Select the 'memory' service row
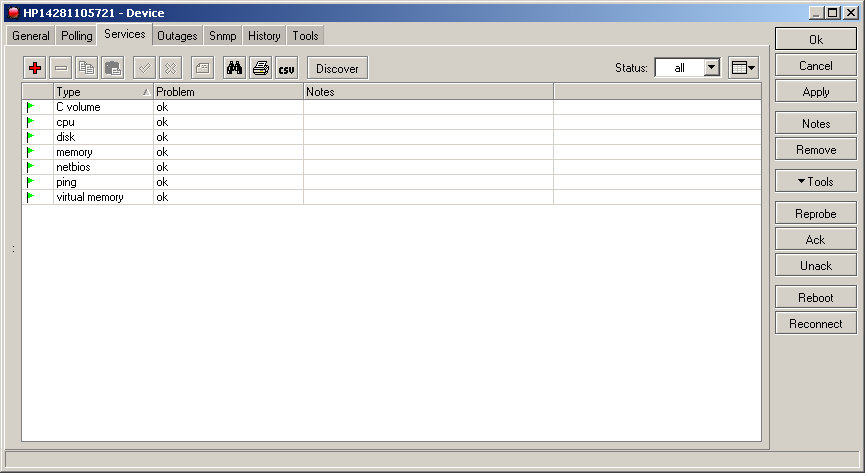The width and height of the screenshot is (865, 473). tap(392, 151)
